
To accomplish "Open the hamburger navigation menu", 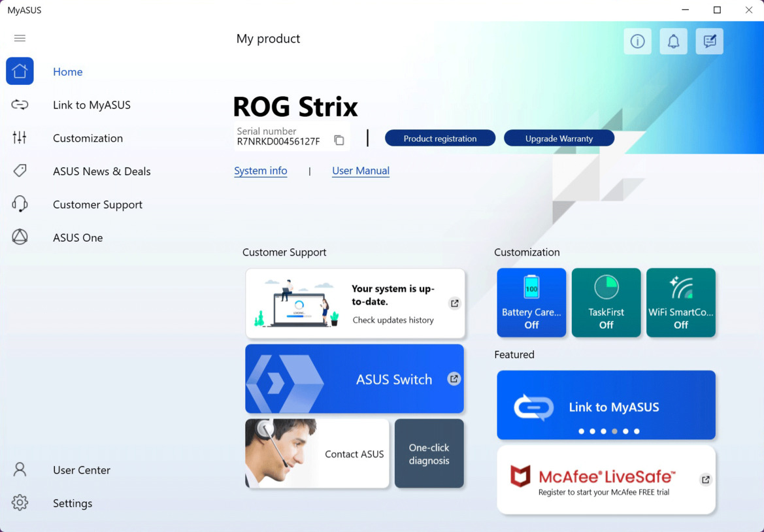I will [x=20, y=38].
